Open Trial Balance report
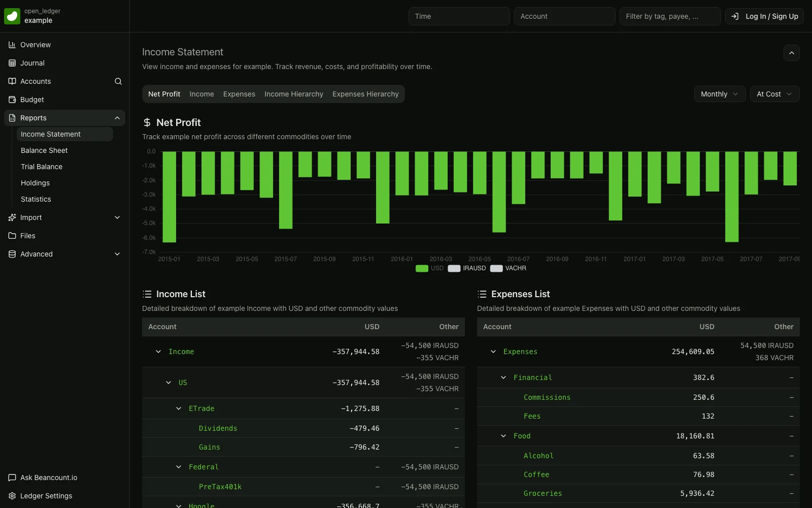This screenshot has width=812, height=508. (x=65, y=167)
